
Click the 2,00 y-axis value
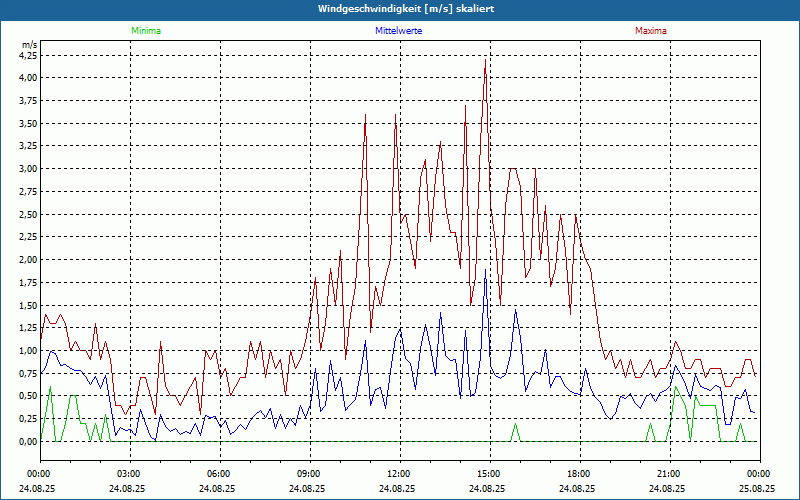tap(27, 260)
